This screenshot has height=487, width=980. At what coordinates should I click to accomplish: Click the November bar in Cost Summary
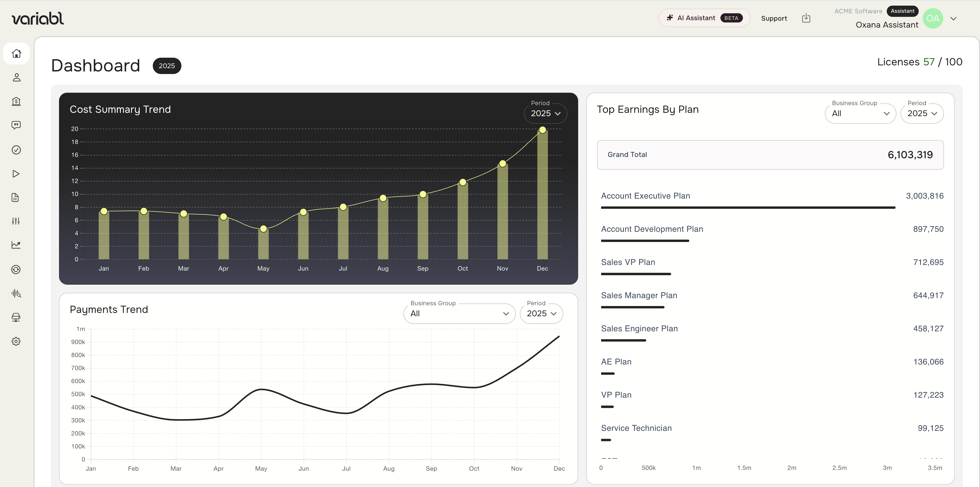coord(503,211)
